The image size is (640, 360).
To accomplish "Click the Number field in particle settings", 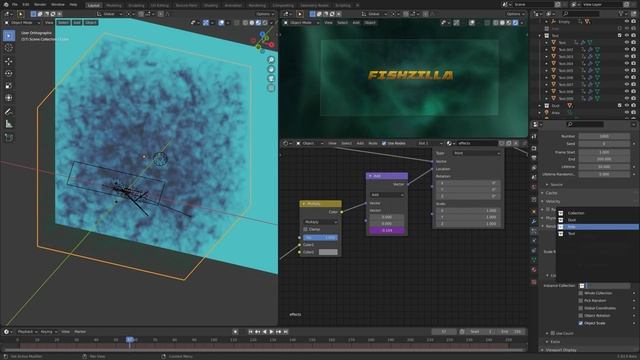I will [x=604, y=136].
